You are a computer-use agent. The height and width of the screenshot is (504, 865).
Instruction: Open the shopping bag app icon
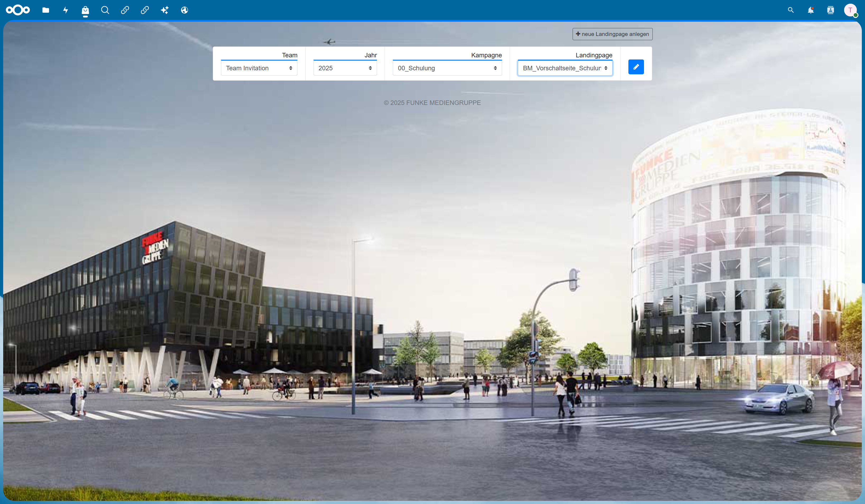(x=85, y=10)
